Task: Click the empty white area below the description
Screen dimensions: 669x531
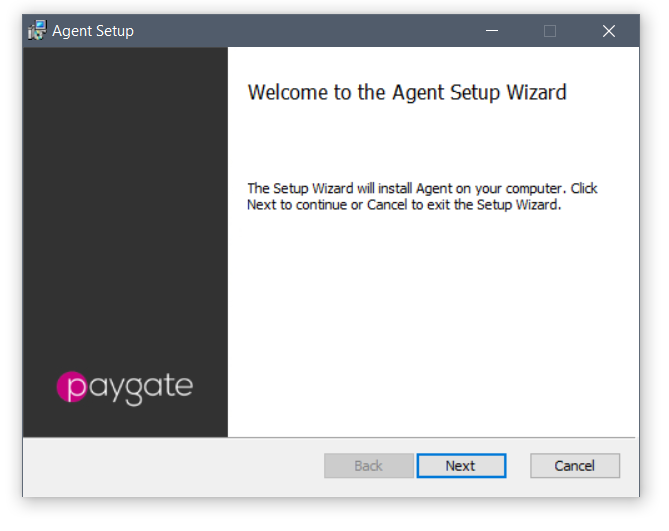Action: pos(433,324)
